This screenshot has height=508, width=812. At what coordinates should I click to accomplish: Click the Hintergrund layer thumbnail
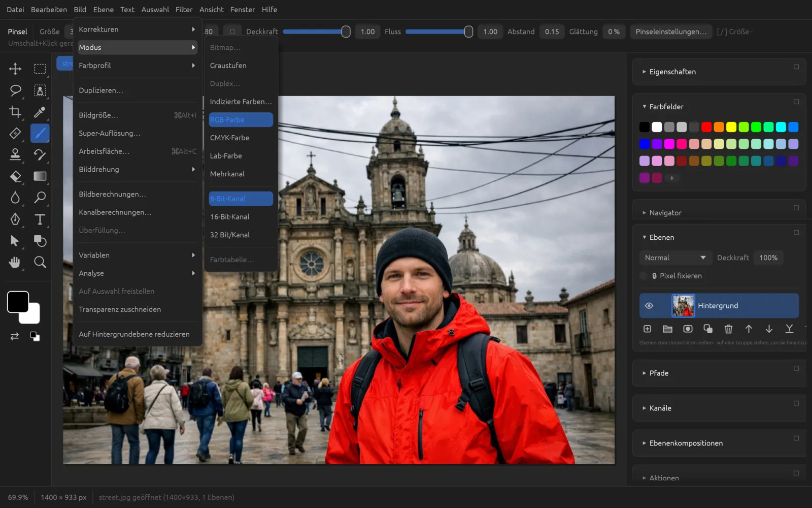(683, 306)
